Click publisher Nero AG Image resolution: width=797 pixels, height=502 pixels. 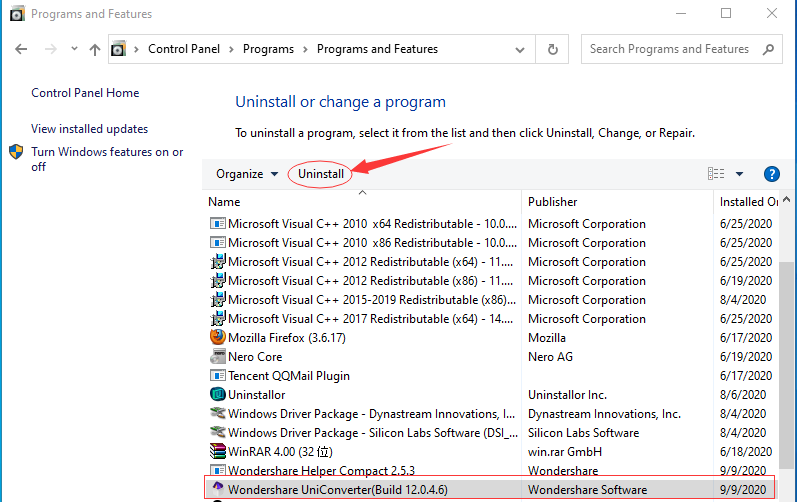point(550,357)
